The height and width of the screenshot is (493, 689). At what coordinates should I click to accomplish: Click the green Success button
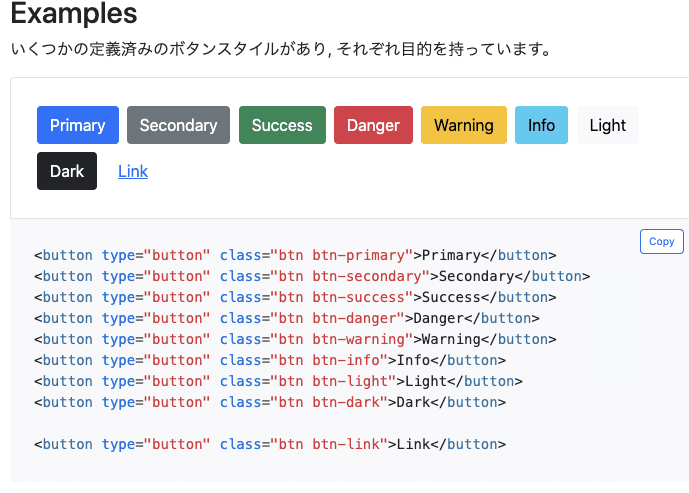[x=282, y=125]
